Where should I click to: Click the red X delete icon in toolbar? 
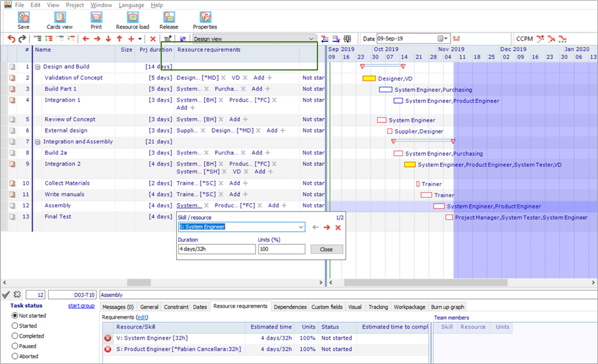coord(153,39)
